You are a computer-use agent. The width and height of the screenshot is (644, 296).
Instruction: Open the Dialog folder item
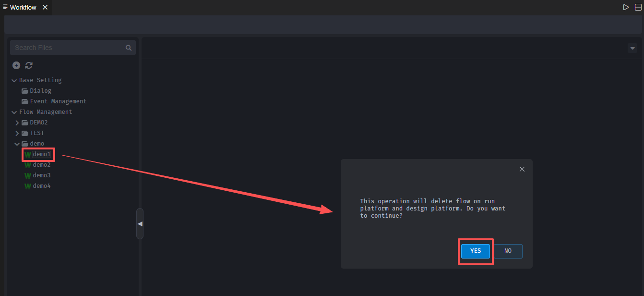coord(40,91)
